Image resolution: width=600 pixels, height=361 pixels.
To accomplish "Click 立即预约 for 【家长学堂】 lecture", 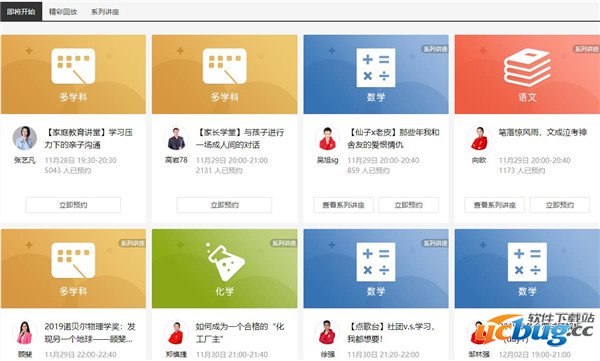I will (224, 205).
